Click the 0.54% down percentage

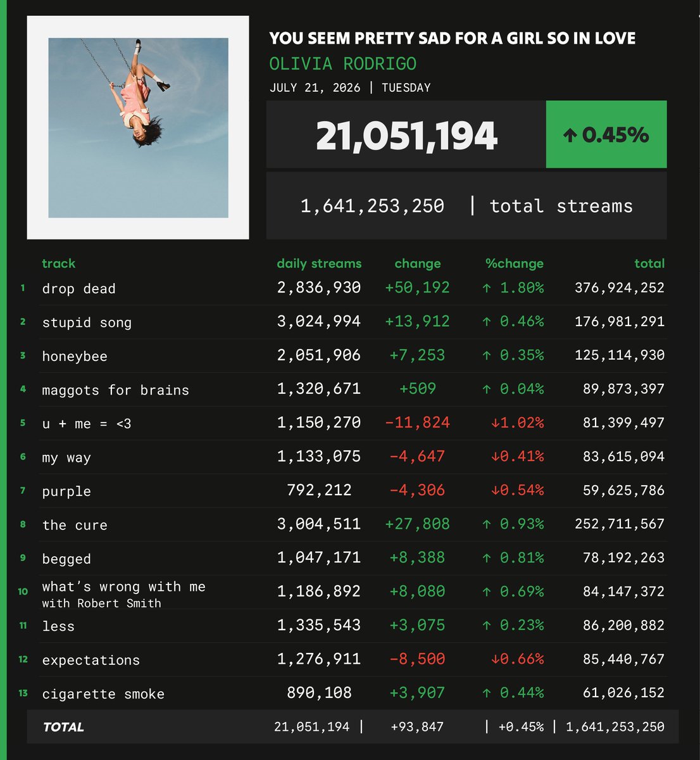point(517,490)
